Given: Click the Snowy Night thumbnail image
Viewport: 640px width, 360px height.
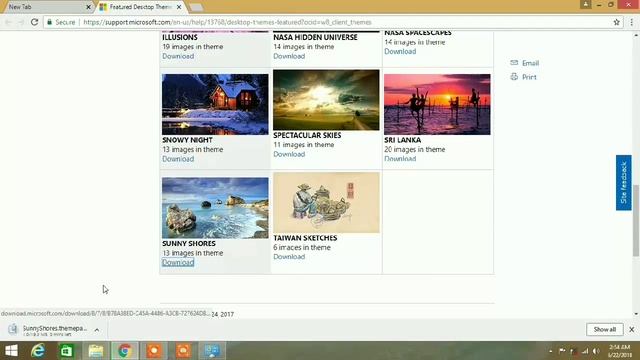Looking at the screenshot, I should click(215, 104).
